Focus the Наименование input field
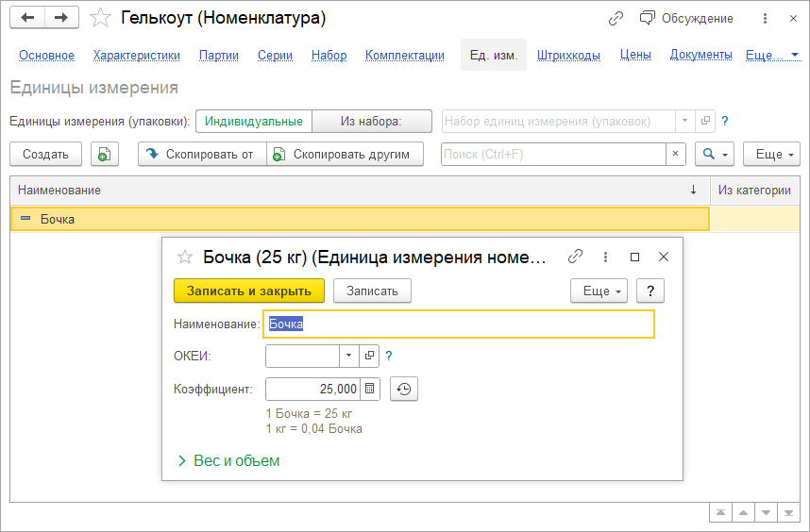The image size is (810, 532). point(459,324)
